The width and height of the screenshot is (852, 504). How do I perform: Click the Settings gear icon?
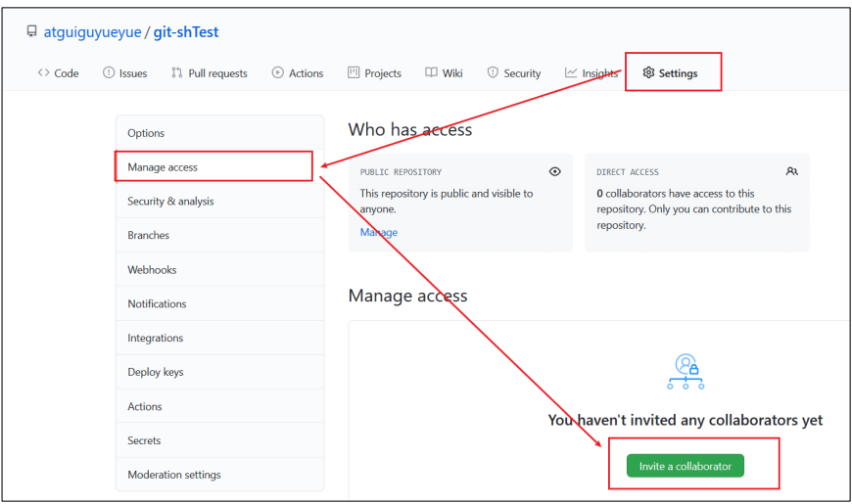tap(648, 72)
